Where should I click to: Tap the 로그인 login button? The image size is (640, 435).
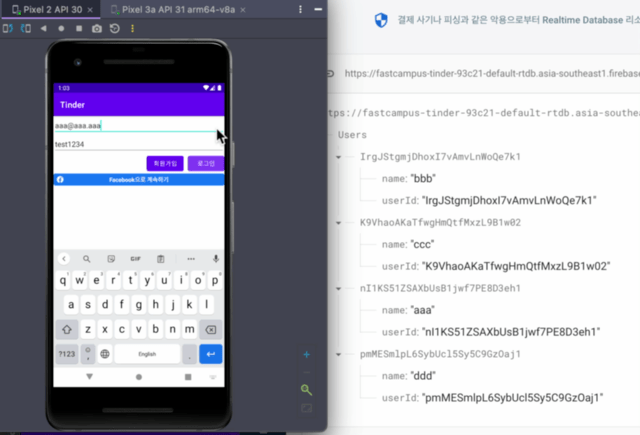(206, 164)
